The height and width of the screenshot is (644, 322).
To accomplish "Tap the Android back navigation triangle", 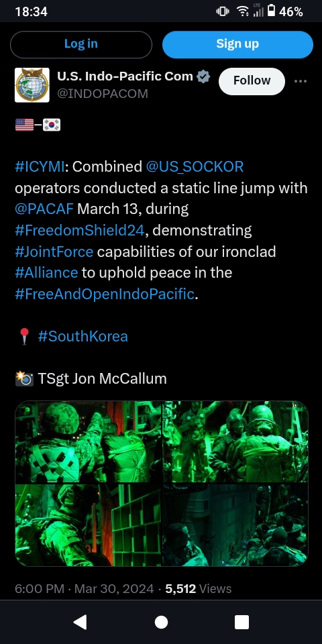I will coord(80,622).
